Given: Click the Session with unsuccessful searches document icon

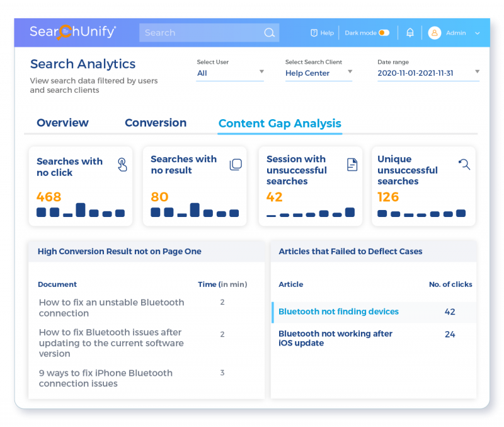Looking at the screenshot, I should (x=352, y=165).
